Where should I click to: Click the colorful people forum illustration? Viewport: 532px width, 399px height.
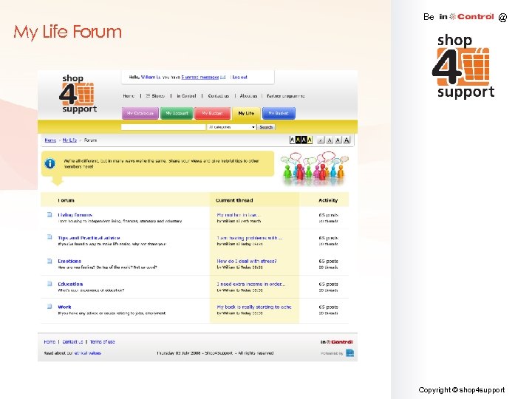(314, 168)
